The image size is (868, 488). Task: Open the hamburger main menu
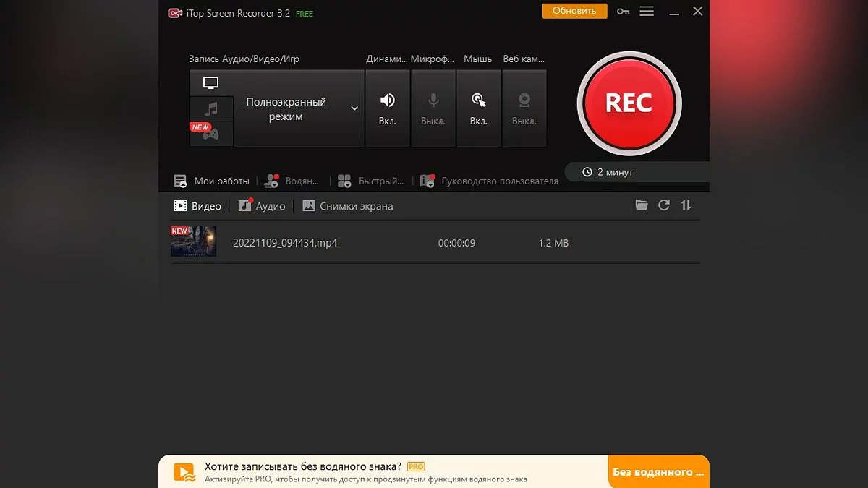pyautogui.click(x=647, y=12)
